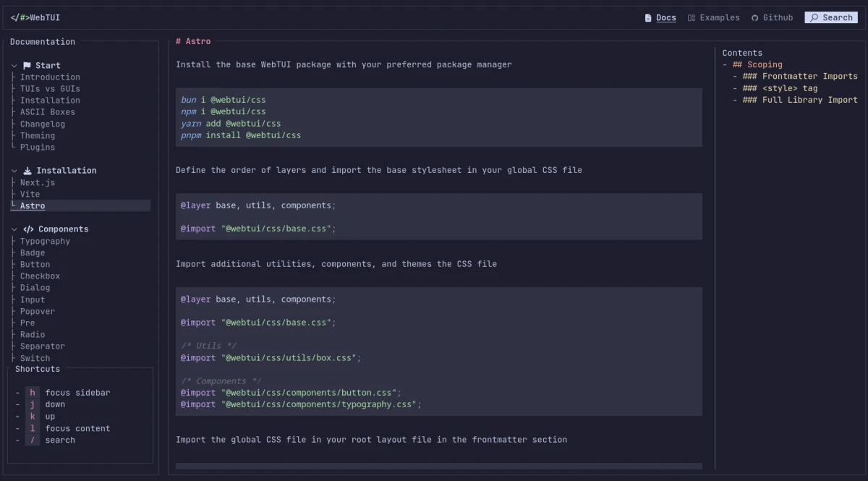Click the Examples grid icon
Image resolution: width=868 pixels, height=481 pixels.
coord(692,18)
